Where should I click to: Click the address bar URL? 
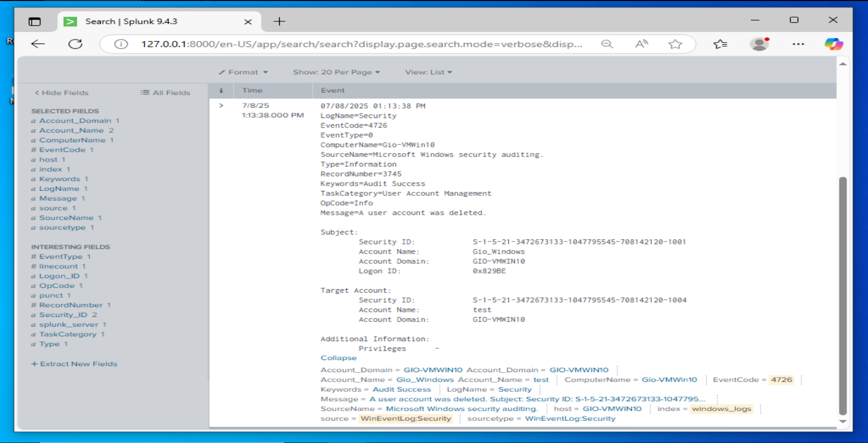click(x=362, y=44)
